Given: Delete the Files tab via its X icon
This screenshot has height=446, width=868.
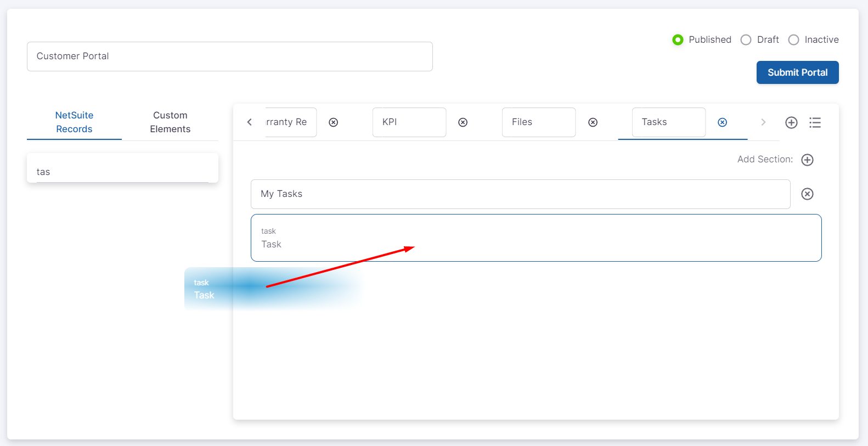Looking at the screenshot, I should tap(593, 122).
